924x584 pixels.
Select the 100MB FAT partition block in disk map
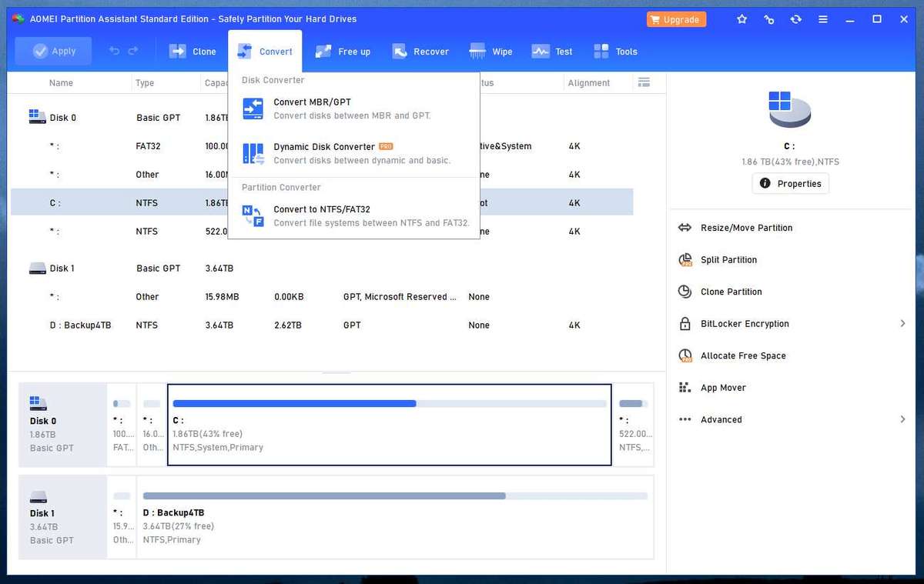[122, 425]
